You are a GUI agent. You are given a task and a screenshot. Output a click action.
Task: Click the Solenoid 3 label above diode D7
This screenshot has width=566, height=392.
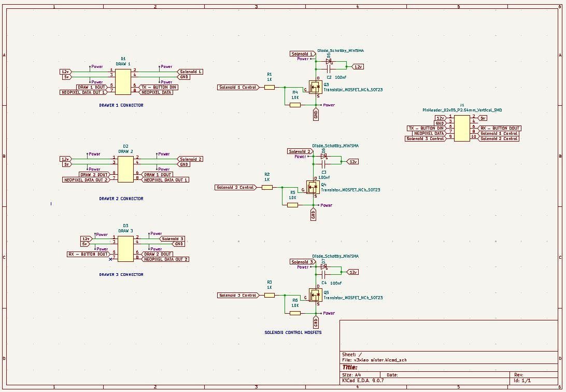click(x=303, y=262)
